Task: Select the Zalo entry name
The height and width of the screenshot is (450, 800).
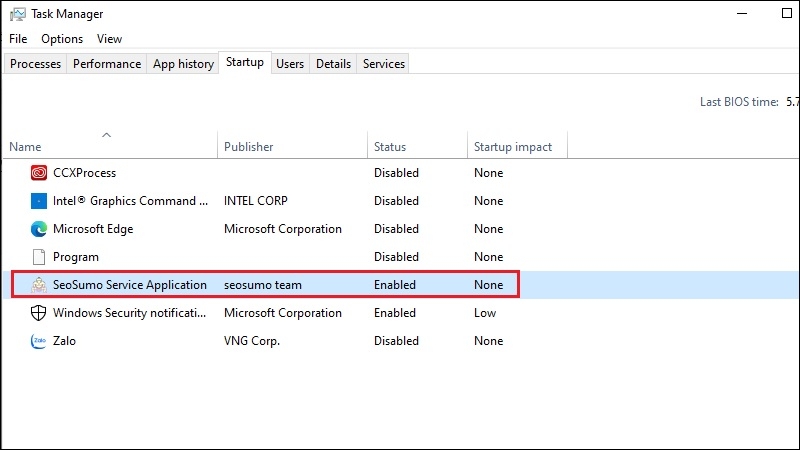Action: coord(64,341)
